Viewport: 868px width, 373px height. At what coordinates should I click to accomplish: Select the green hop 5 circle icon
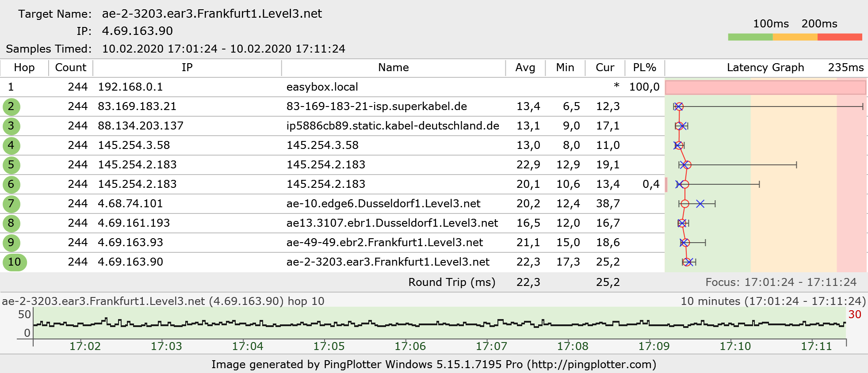pos(11,165)
